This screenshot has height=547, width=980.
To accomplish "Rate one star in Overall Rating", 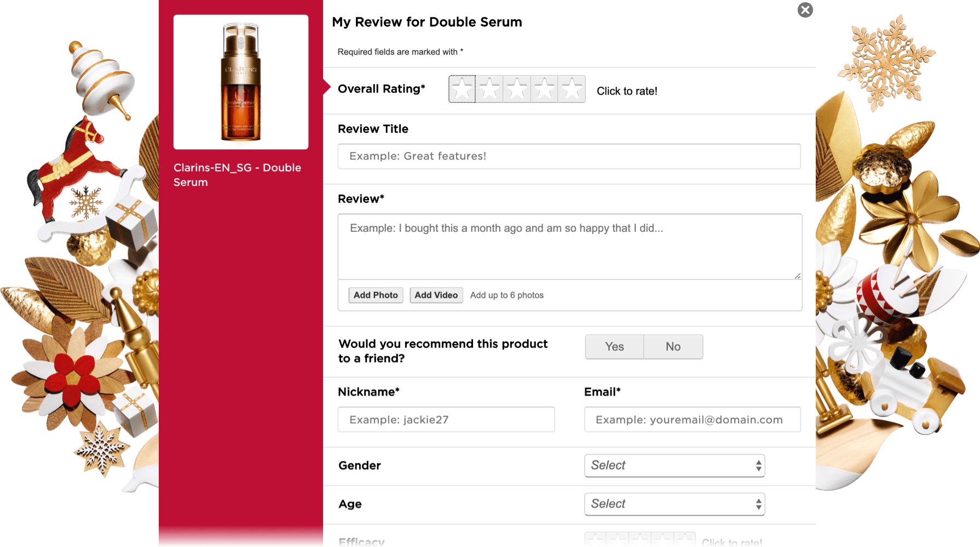I will pyautogui.click(x=462, y=89).
